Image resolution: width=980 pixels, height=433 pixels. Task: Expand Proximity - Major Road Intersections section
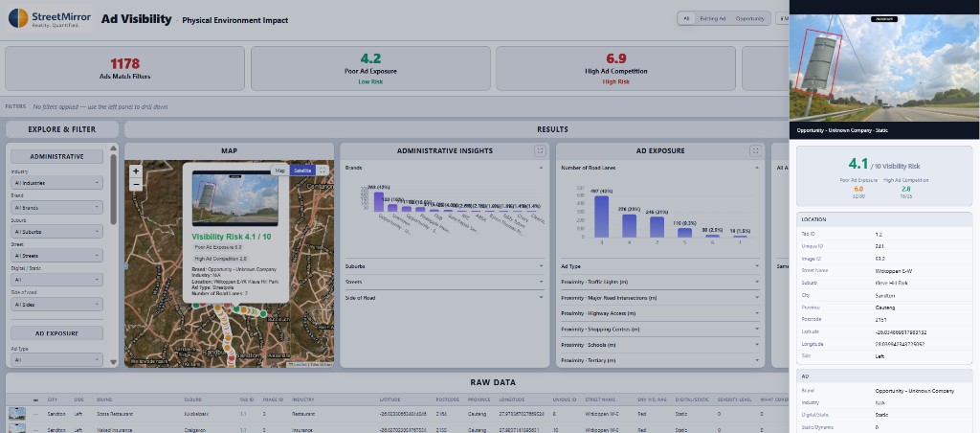click(x=660, y=298)
